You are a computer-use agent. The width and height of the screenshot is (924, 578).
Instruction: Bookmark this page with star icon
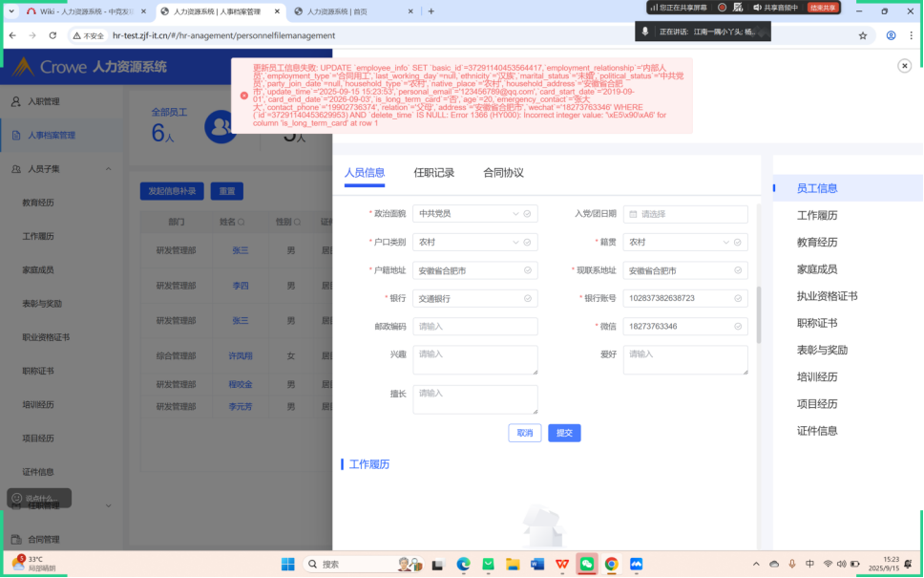(863, 35)
